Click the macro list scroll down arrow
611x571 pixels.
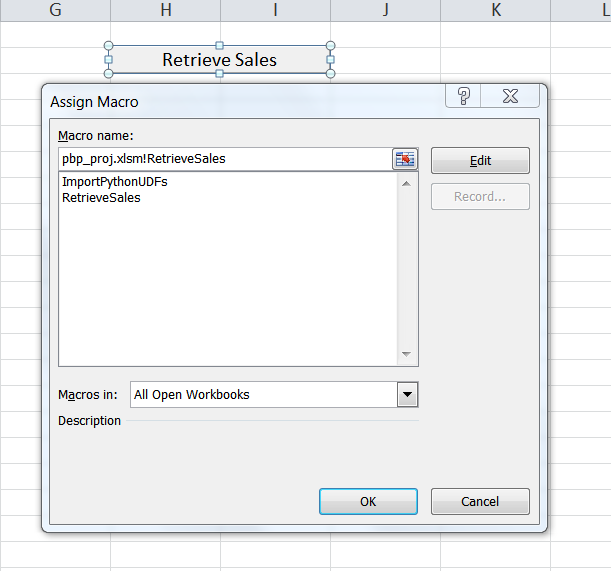(x=406, y=354)
